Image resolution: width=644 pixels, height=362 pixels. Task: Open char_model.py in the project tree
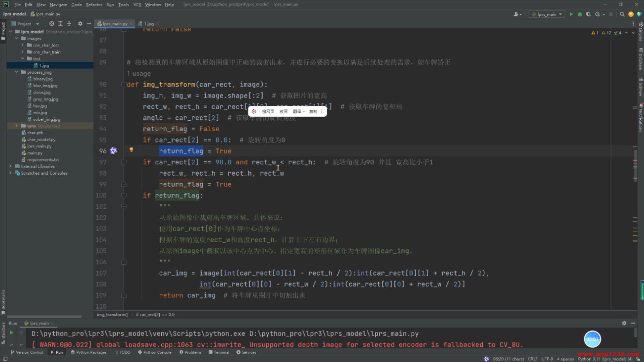41,139
